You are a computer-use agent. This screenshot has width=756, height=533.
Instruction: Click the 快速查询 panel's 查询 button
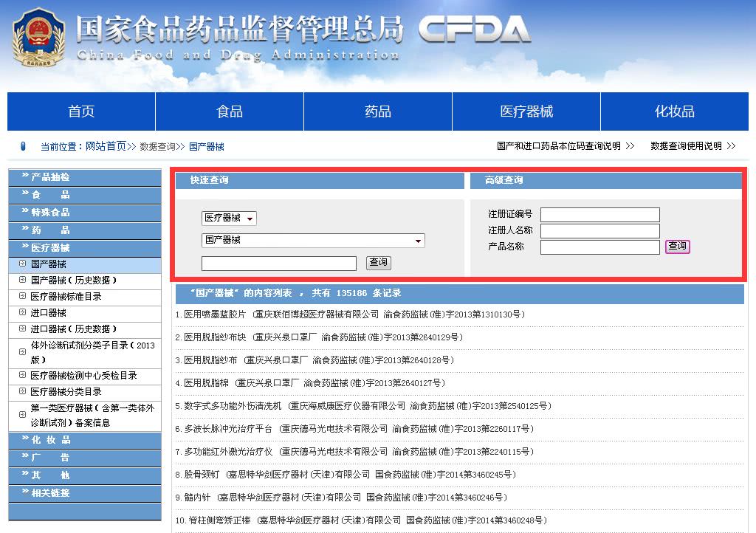377,263
